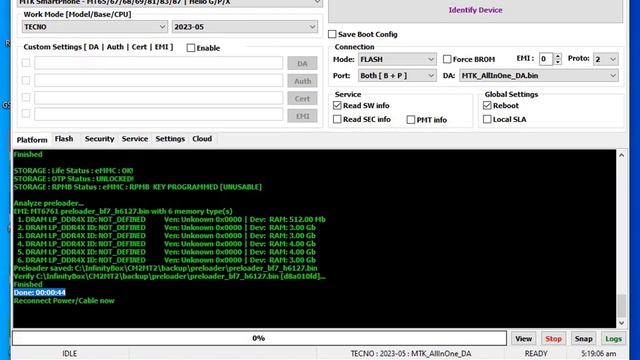This screenshot has height=360, width=640.
Task: Open the Security tab
Action: 100,139
